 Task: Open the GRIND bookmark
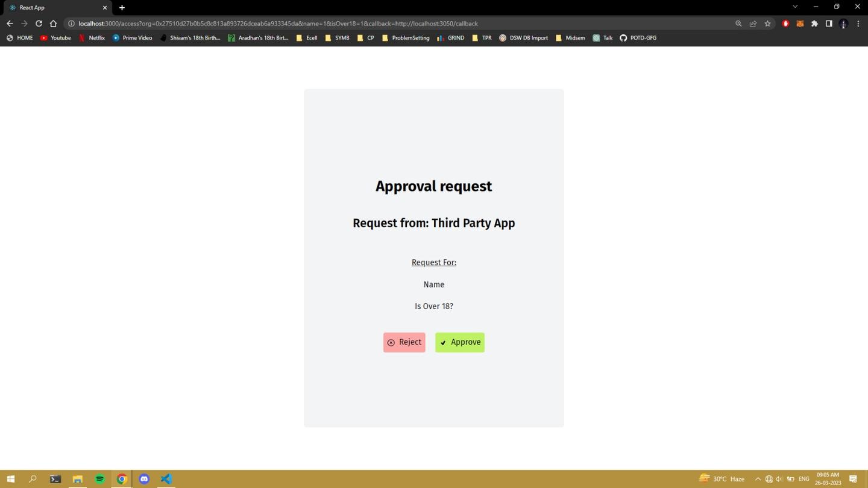(450, 37)
